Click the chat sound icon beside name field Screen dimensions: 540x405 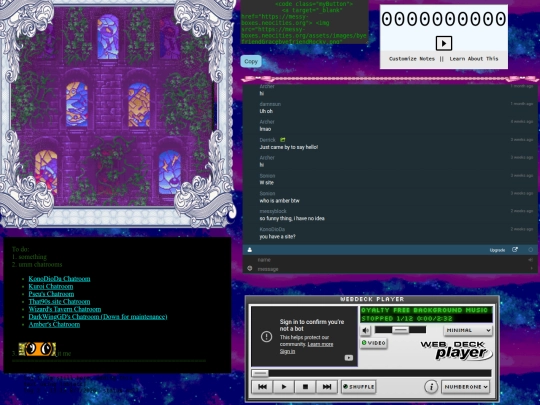(530, 260)
